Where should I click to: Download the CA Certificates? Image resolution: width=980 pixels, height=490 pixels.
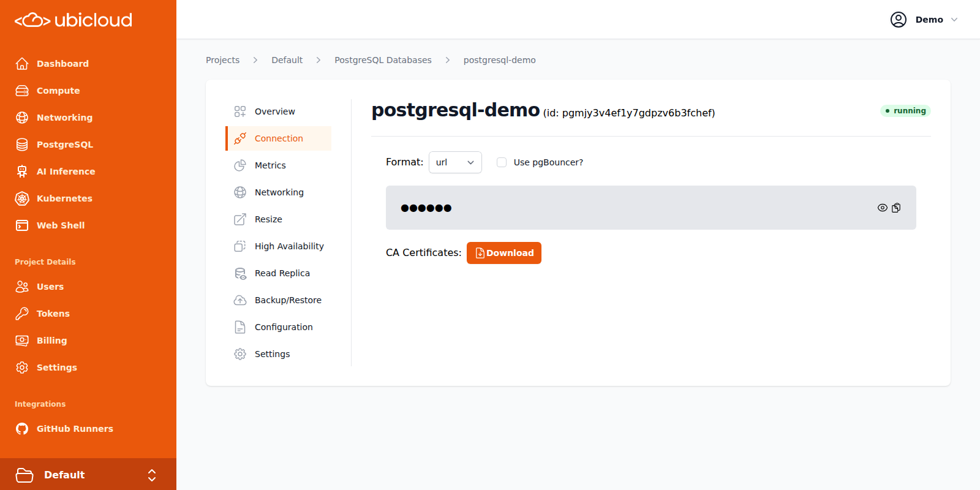pyautogui.click(x=504, y=253)
